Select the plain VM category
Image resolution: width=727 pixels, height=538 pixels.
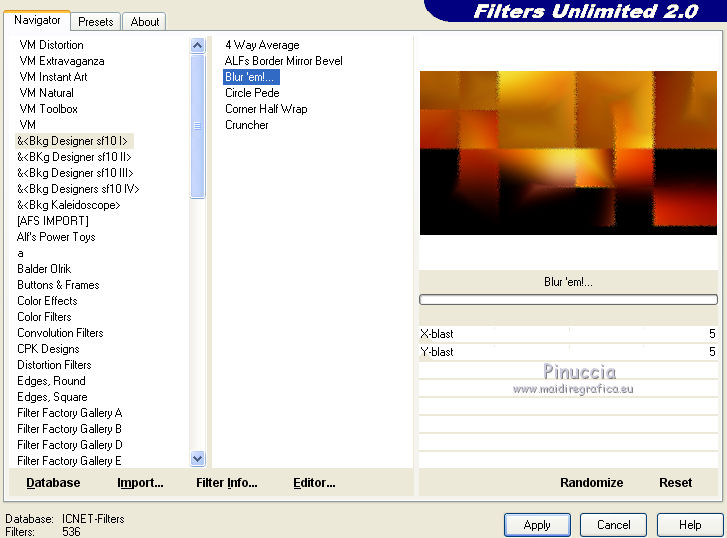(27, 125)
